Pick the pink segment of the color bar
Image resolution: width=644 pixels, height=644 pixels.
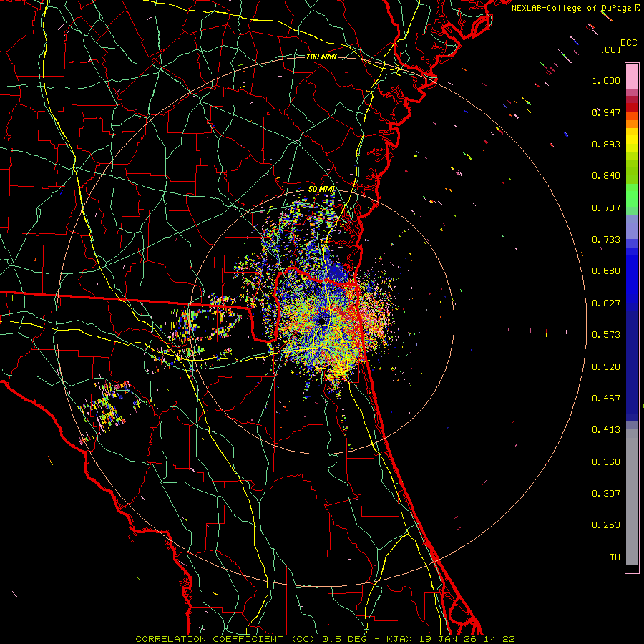(632, 77)
